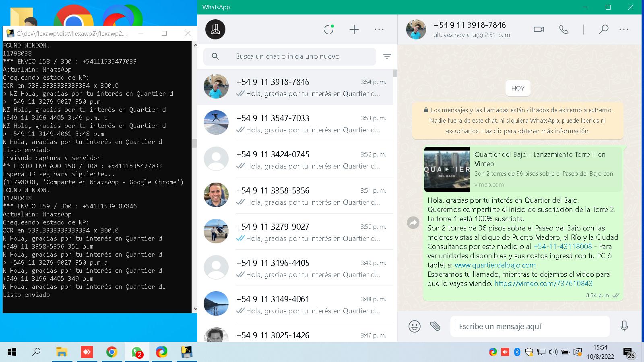Open phone link +54-11-43118008

pos(563,247)
